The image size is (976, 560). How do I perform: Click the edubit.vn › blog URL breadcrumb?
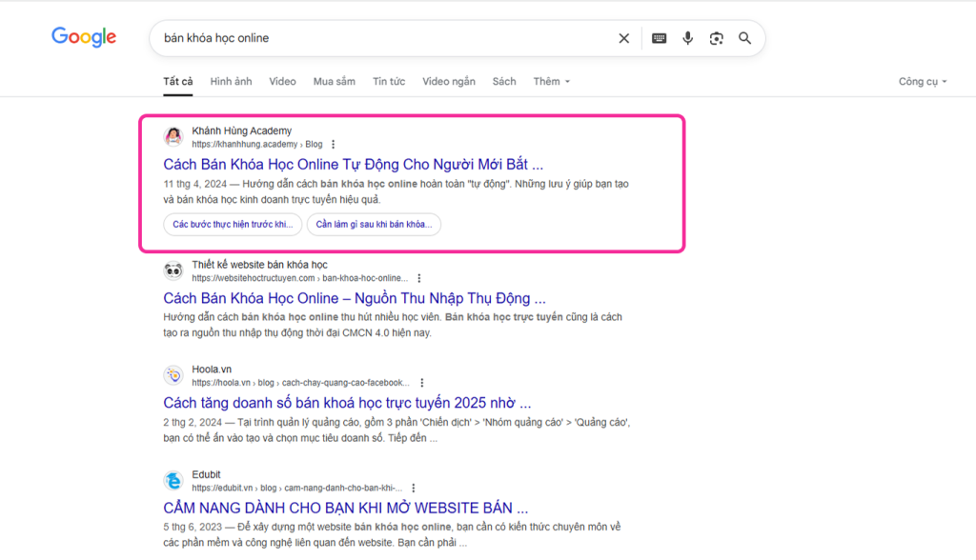pyautogui.click(x=297, y=488)
